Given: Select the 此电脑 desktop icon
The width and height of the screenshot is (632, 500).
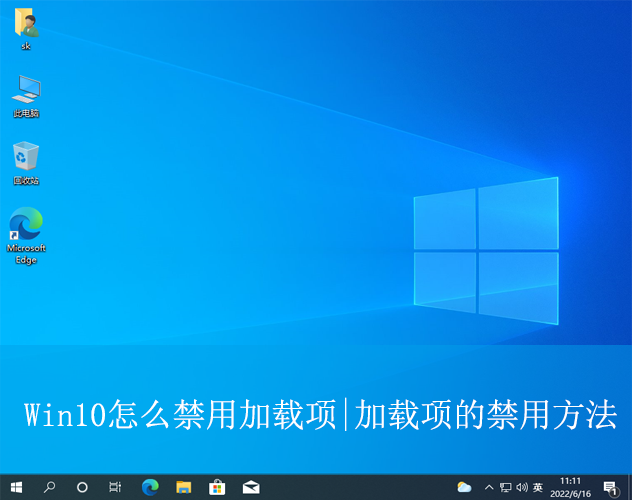Looking at the screenshot, I should point(26,95).
